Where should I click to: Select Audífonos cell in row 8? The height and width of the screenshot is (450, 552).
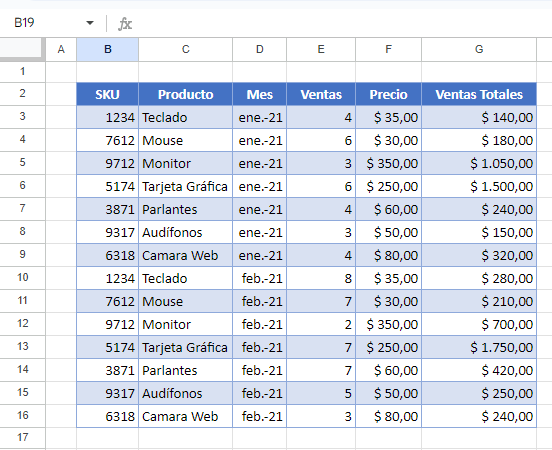(186, 232)
